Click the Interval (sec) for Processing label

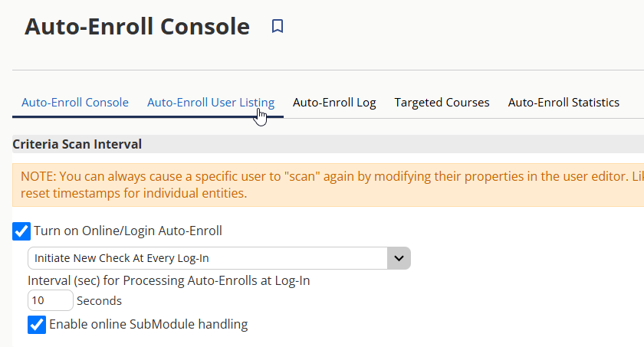pos(169,280)
